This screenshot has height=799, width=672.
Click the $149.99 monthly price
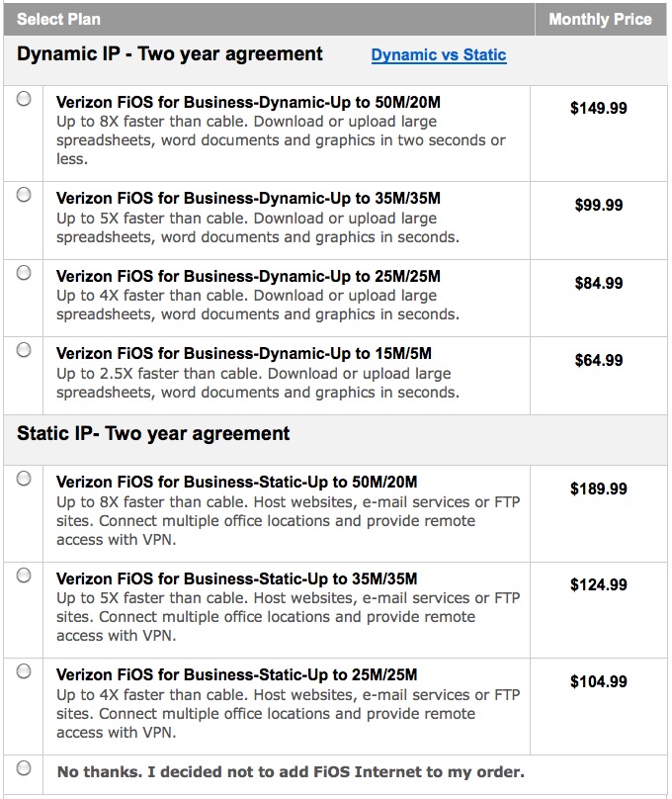599,109
